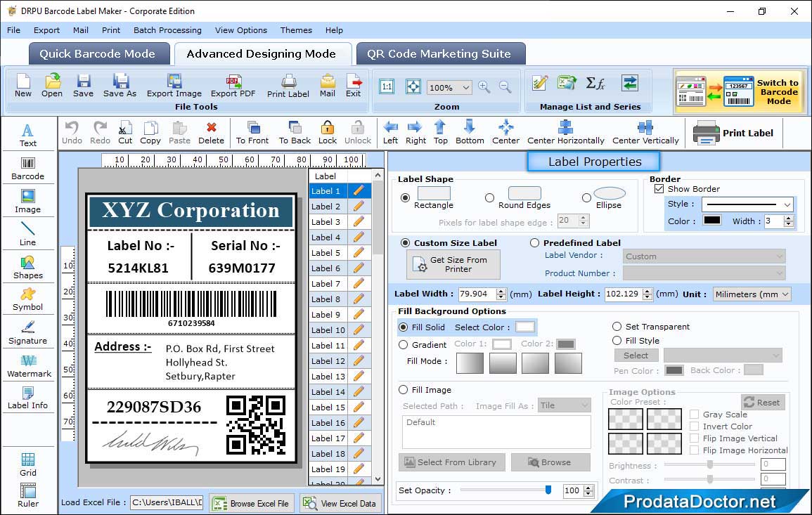
Task: Choose Predefined Label option
Action: coord(534,243)
